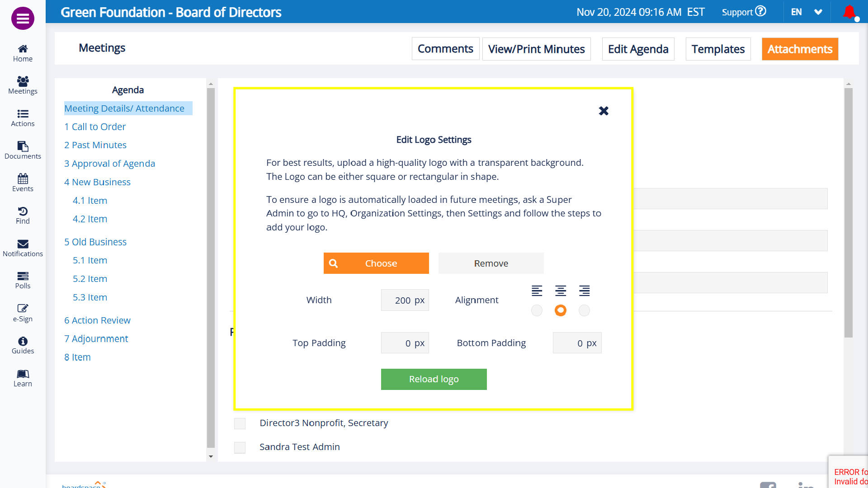This screenshot has height=488, width=868.
Task: Select the left alignment radio button
Action: [537, 310]
